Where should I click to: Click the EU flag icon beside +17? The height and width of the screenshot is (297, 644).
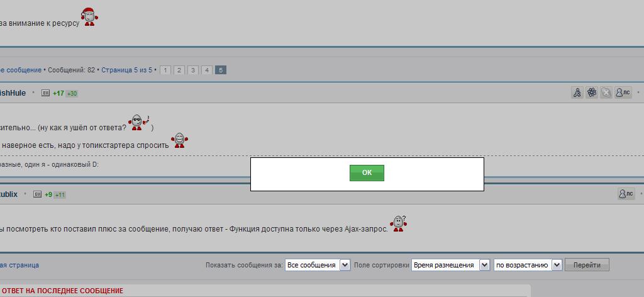pos(45,93)
